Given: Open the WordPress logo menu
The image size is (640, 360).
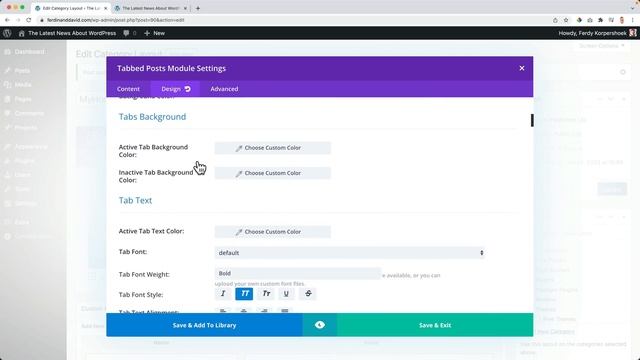Looking at the screenshot, I should [7, 33].
